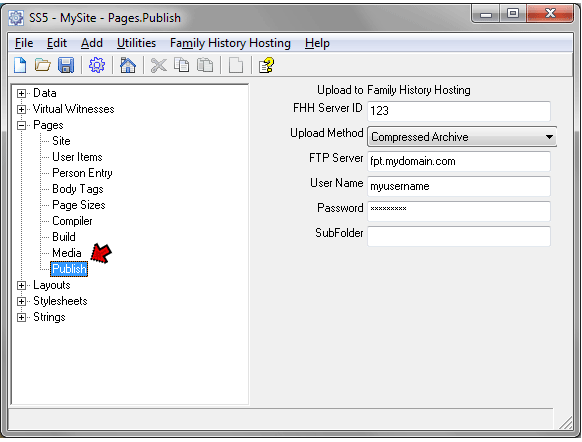582x442 pixels.
Task: Select the Data tree label
Action: click(45, 93)
